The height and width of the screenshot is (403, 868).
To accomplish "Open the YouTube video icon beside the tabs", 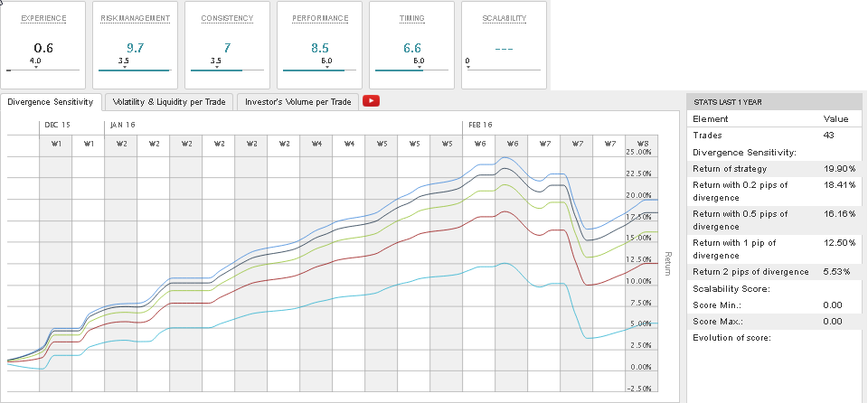I will tap(371, 101).
